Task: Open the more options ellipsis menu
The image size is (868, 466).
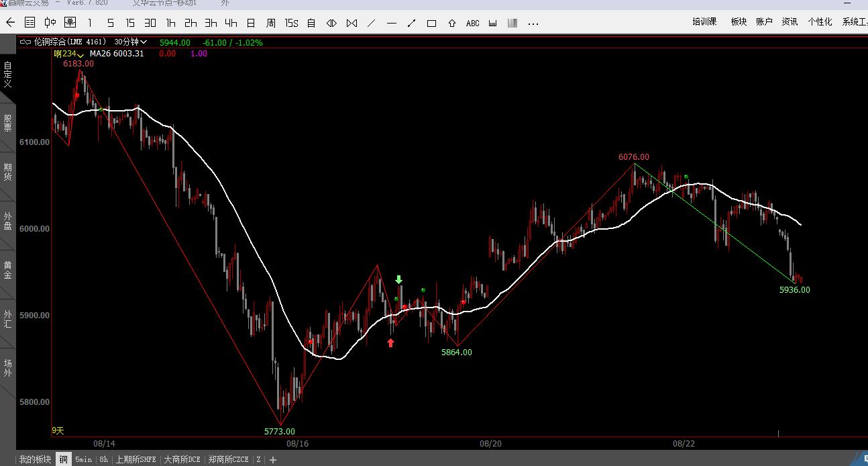Action: (533, 24)
